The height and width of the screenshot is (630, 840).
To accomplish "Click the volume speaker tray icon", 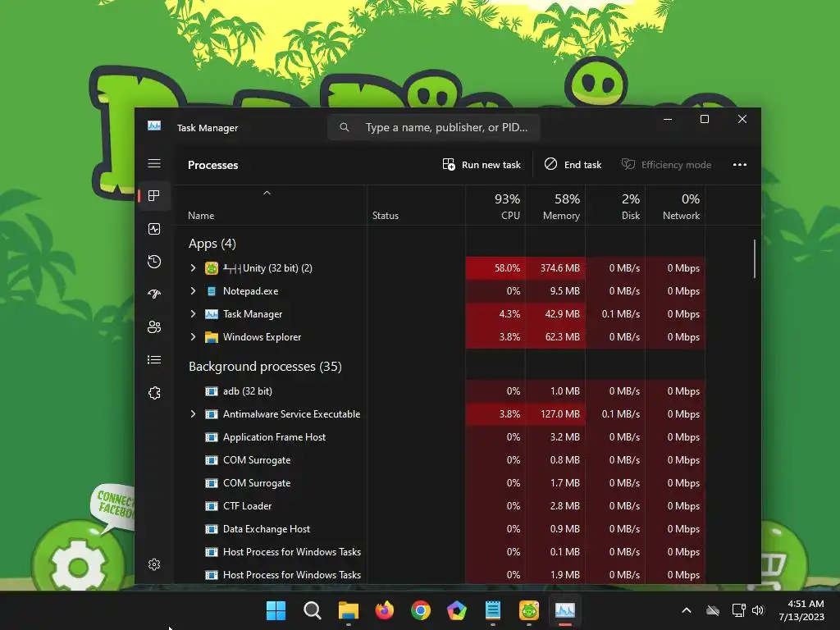I will (x=757, y=610).
